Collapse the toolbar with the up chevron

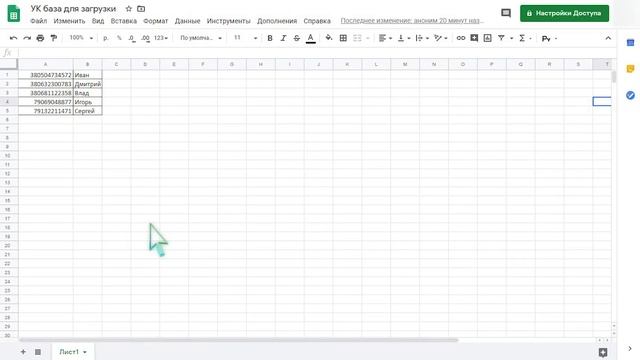[x=608, y=38]
